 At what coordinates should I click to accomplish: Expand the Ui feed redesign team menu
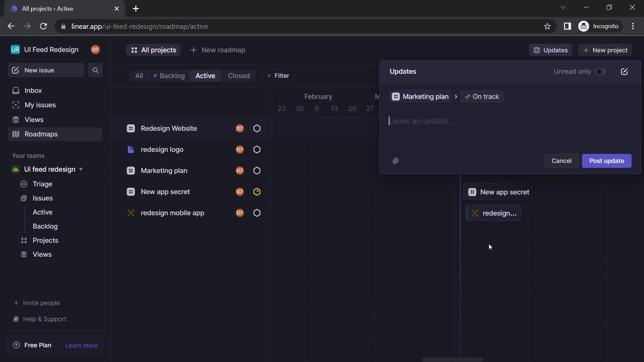(x=80, y=170)
